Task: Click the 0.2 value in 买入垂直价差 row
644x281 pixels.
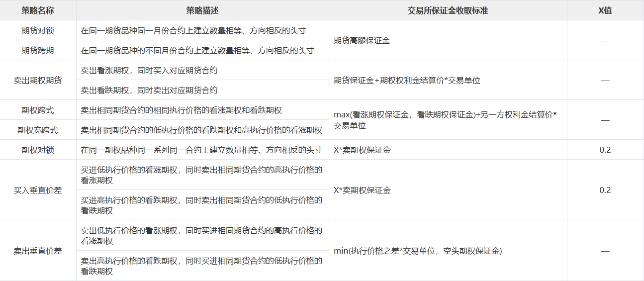Action: [x=605, y=190]
